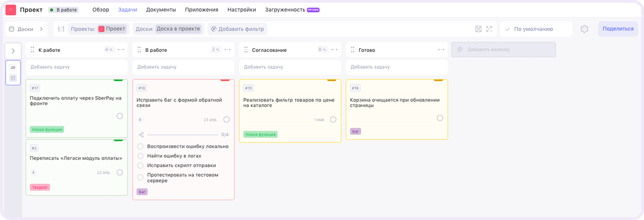Expand the left sidebar with the chevron
Image resolution: width=644 pixels, height=220 pixels.
point(13,51)
